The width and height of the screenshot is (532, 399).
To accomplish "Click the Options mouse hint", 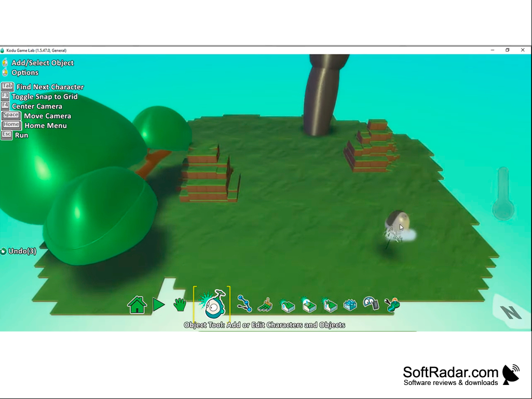I will 25,73.
